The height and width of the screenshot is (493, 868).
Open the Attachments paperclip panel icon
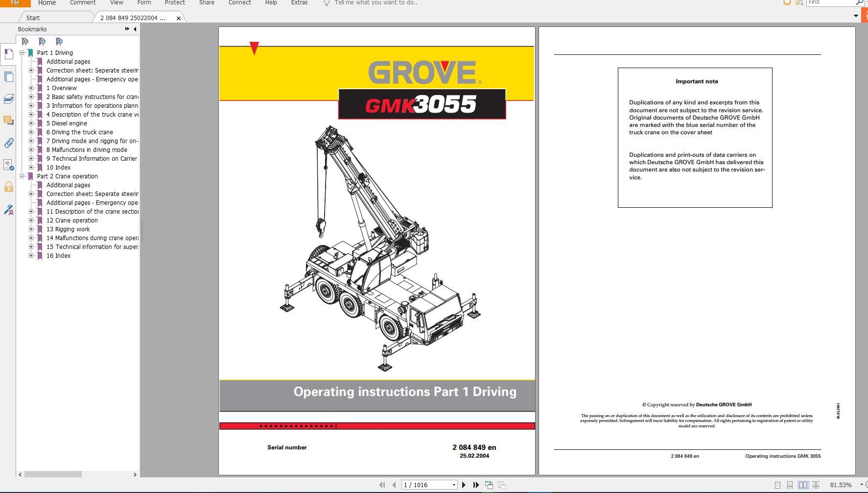click(x=8, y=143)
